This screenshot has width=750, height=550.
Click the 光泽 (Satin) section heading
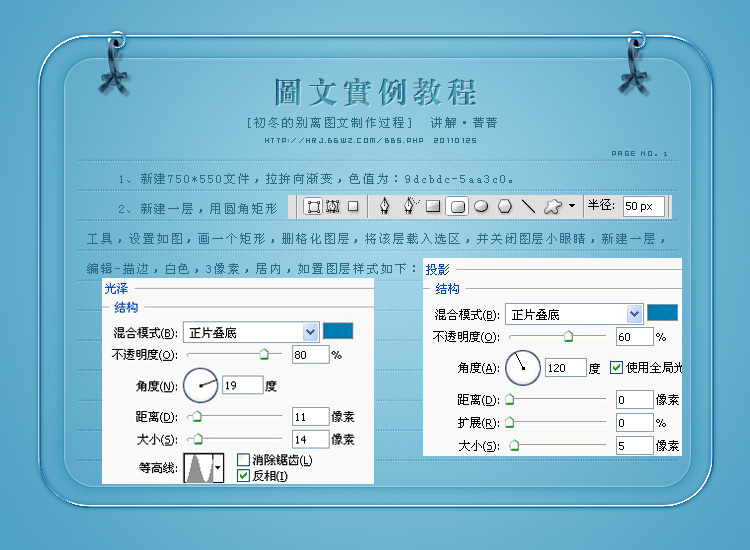tap(116, 288)
